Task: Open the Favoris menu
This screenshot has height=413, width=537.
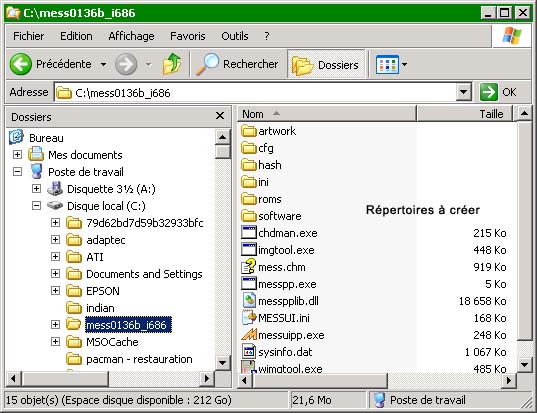Action: click(x=188, y=36)
